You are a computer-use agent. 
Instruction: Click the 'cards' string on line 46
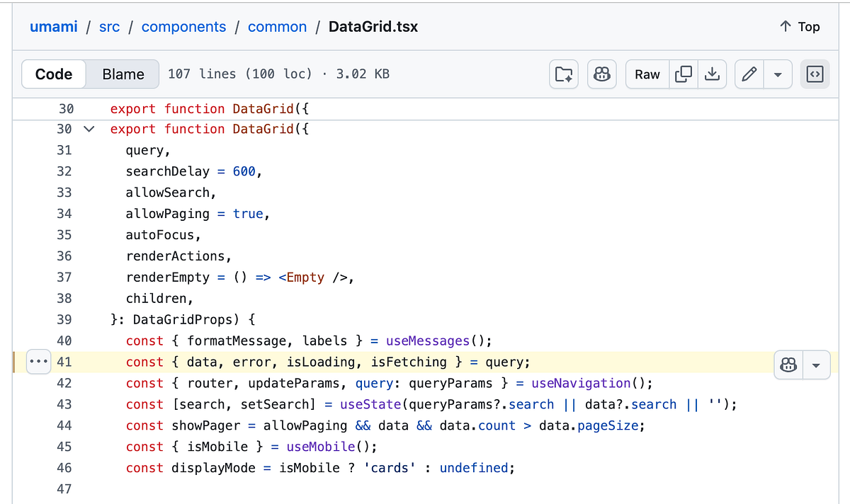(x=391, y=469)
